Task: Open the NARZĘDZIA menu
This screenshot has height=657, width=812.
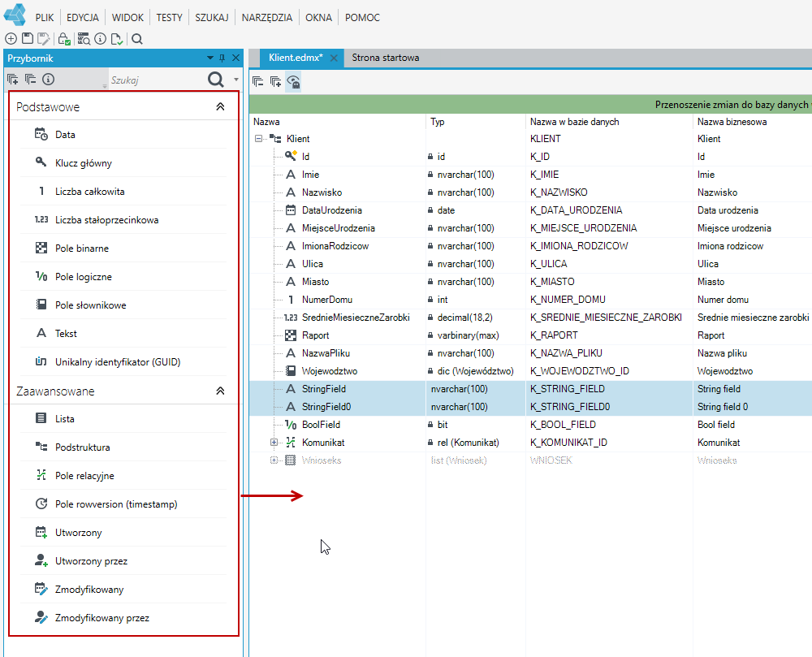Action: (x=266, y=18)
